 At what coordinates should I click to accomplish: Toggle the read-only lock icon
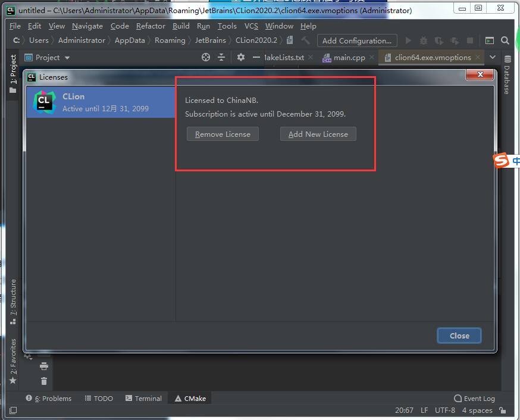tap(503, 410)
